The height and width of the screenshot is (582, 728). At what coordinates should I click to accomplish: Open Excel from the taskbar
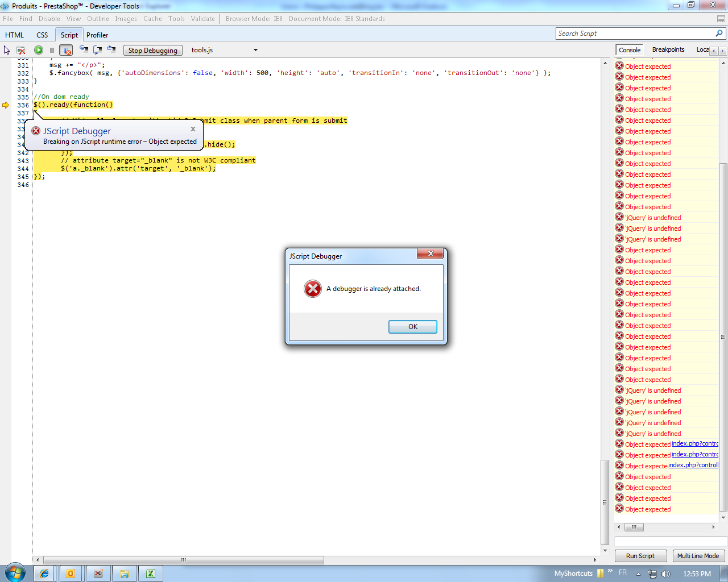pyautogui.click(x=151, y=573)
